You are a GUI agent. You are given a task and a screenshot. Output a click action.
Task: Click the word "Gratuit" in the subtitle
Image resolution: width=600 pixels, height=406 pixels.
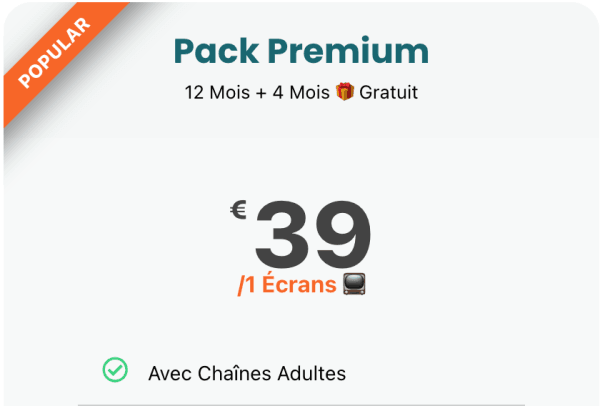[x=389, y=93]
